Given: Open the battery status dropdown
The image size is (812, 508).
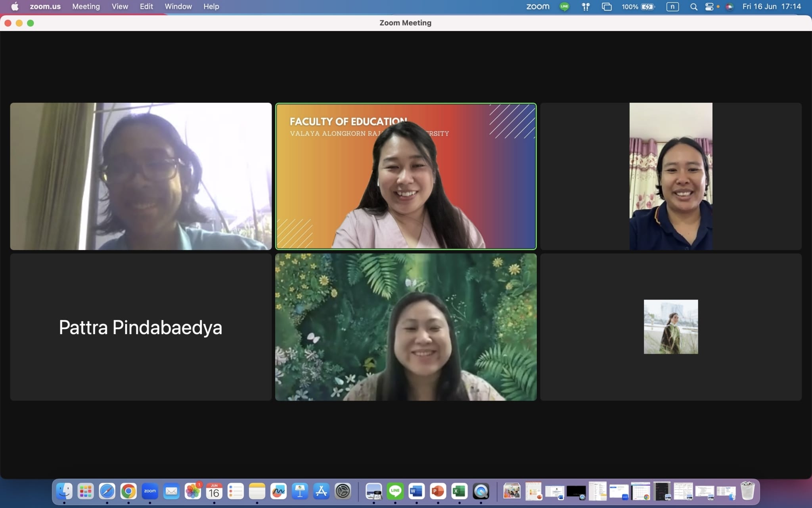Looking at the screenshot, I should click(647, 6).
